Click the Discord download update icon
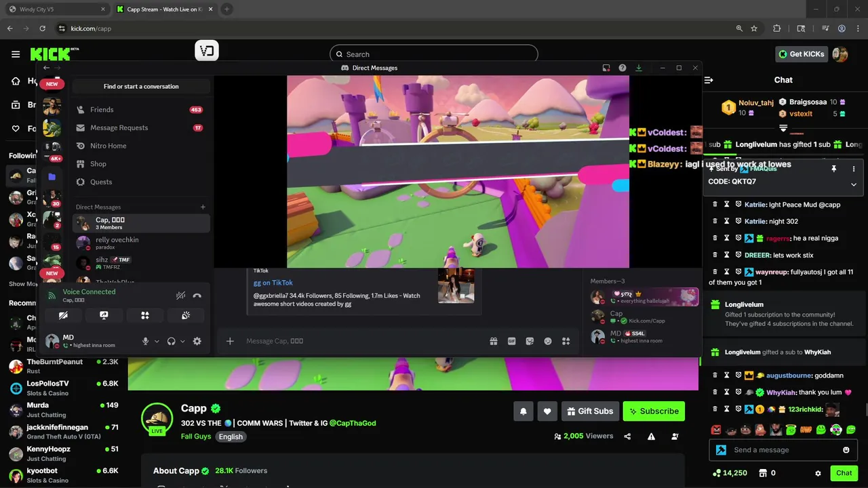This screenshot has height=488, width=868. tap(639, 68)
